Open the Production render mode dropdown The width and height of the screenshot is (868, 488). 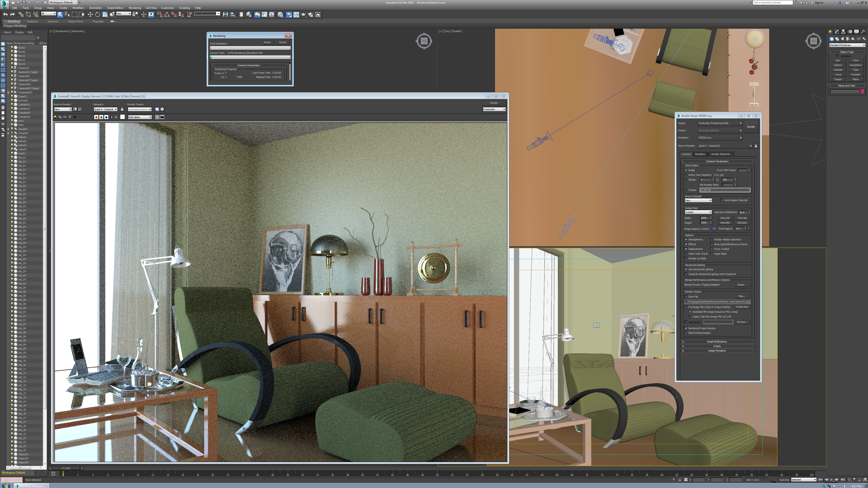[x=494, y=109]
